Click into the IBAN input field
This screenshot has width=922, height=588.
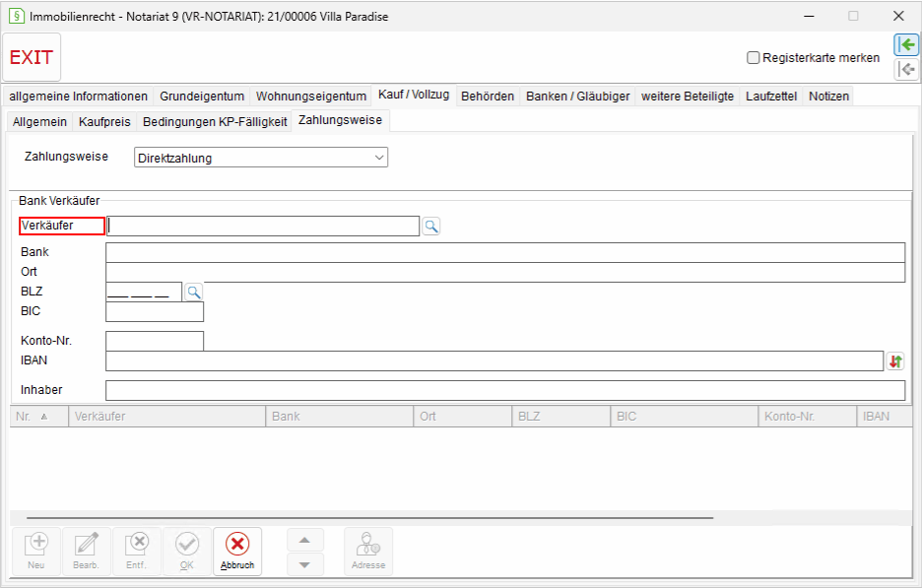click(494, 361)
